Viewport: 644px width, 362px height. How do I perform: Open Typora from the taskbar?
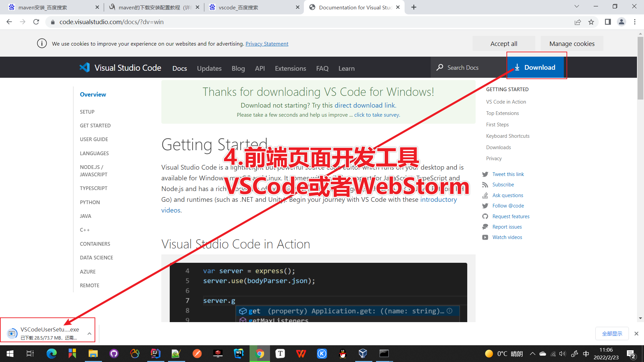280,354
